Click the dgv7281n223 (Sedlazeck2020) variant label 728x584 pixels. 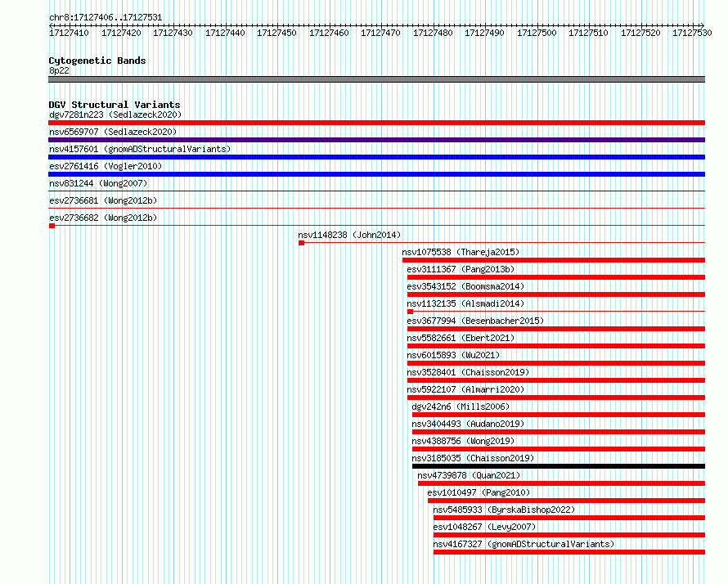point(115,115)
